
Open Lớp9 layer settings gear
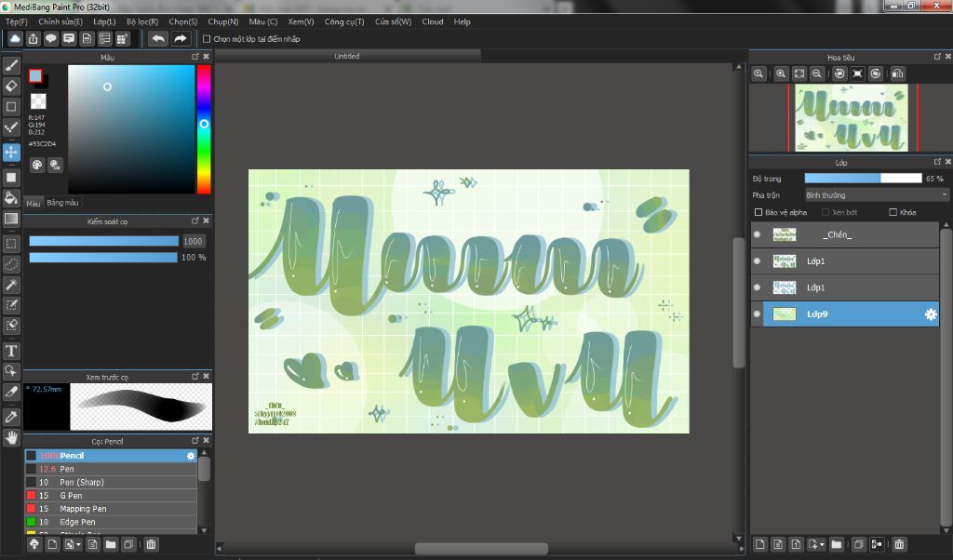[x=931, y=314]
